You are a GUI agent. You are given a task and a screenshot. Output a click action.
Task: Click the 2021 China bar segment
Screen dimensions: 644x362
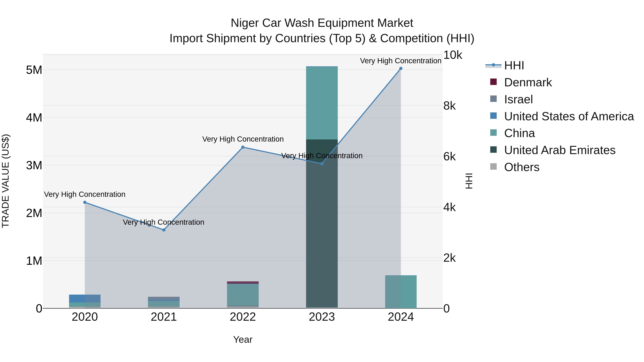click(164, 304)
